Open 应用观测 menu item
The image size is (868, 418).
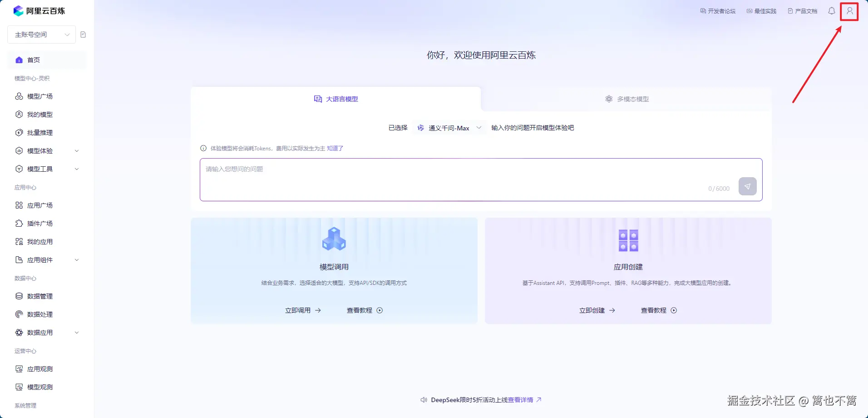click(x=47, y=369)
